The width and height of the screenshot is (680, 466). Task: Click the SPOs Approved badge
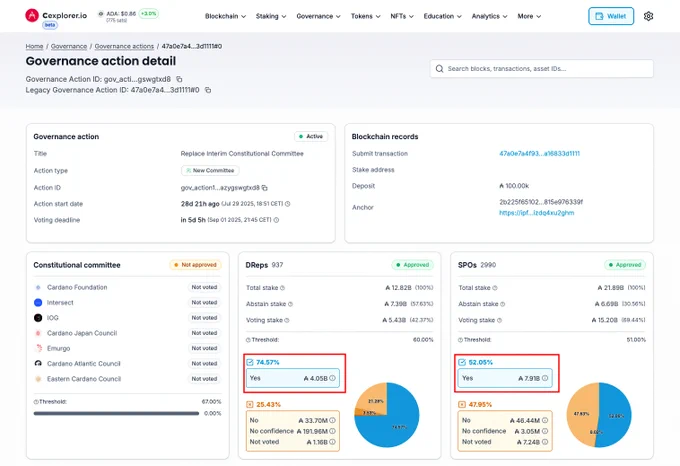click(x=625, y=265)
